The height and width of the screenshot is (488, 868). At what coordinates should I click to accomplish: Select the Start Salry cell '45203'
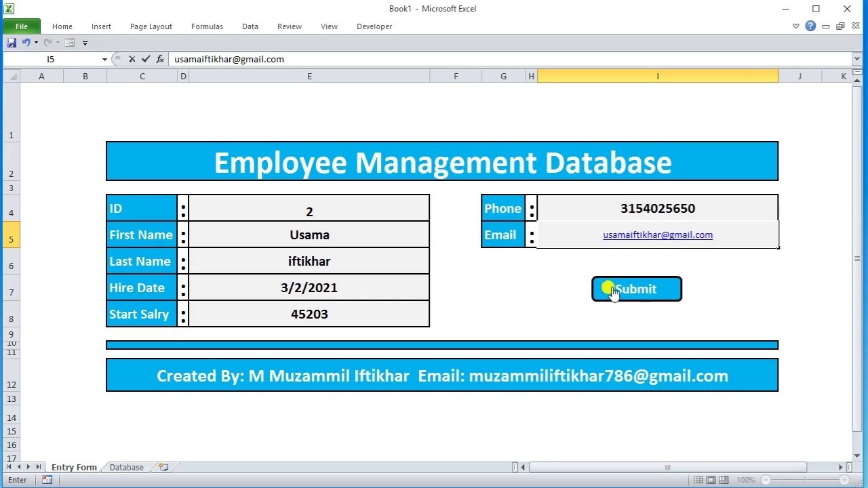click(x=309, y=314)
